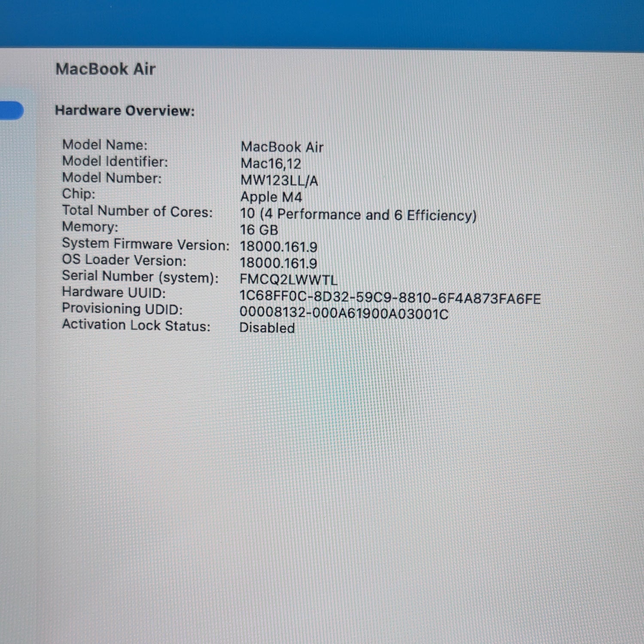Screen dimensions: 644x644
Task: Click the Hardware UUID label
Action: [x=114, y=293]
